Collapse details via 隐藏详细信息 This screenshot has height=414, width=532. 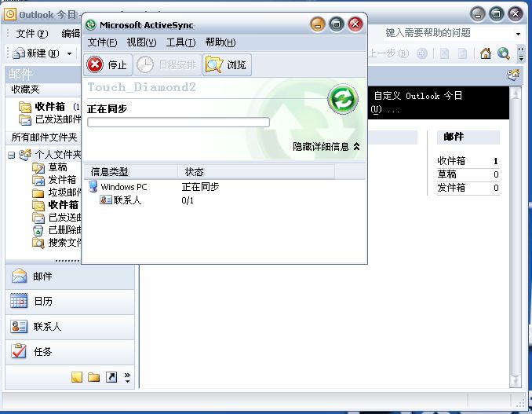[x=326, y=146]
